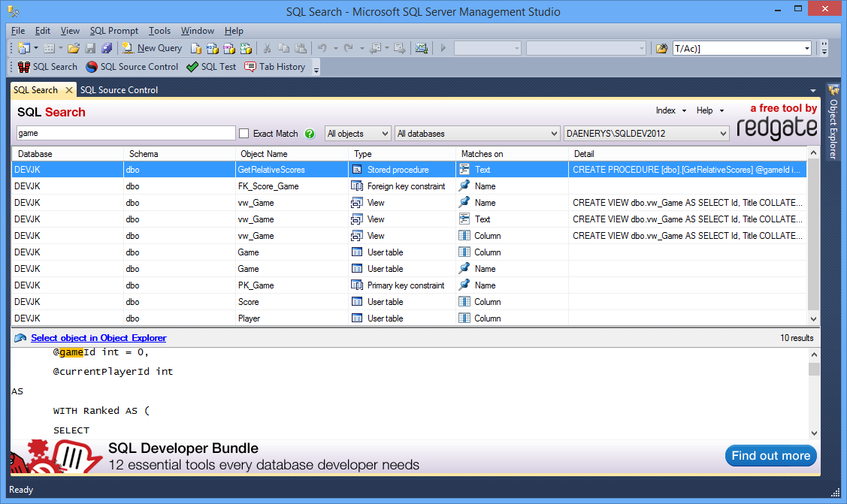847x504 pixels.
Task: Click the results list scroll down arrow
Action: [813, 319]
